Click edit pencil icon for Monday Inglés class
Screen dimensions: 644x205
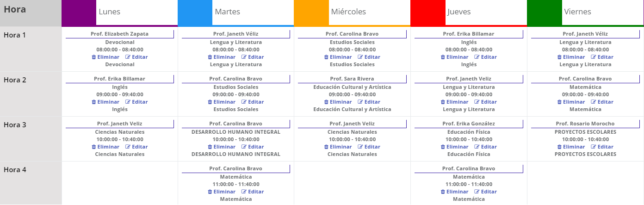128,102
